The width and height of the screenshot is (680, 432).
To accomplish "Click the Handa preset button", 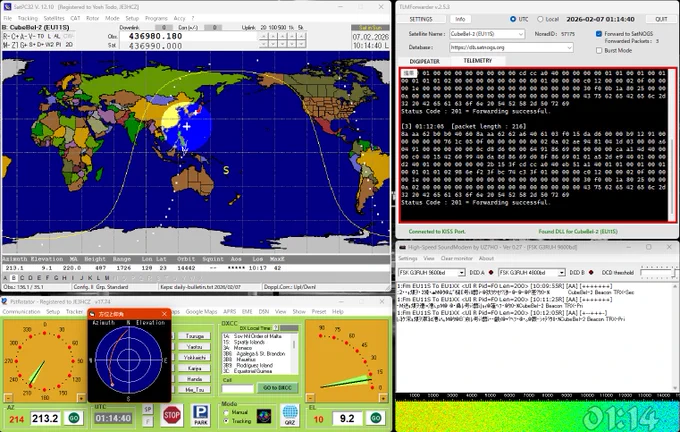I will coord(194,379).
